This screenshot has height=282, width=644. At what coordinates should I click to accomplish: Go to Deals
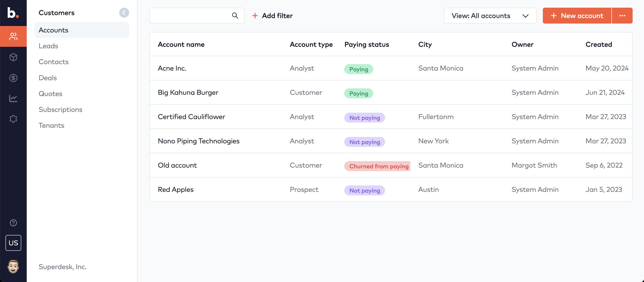click(47, 78)
